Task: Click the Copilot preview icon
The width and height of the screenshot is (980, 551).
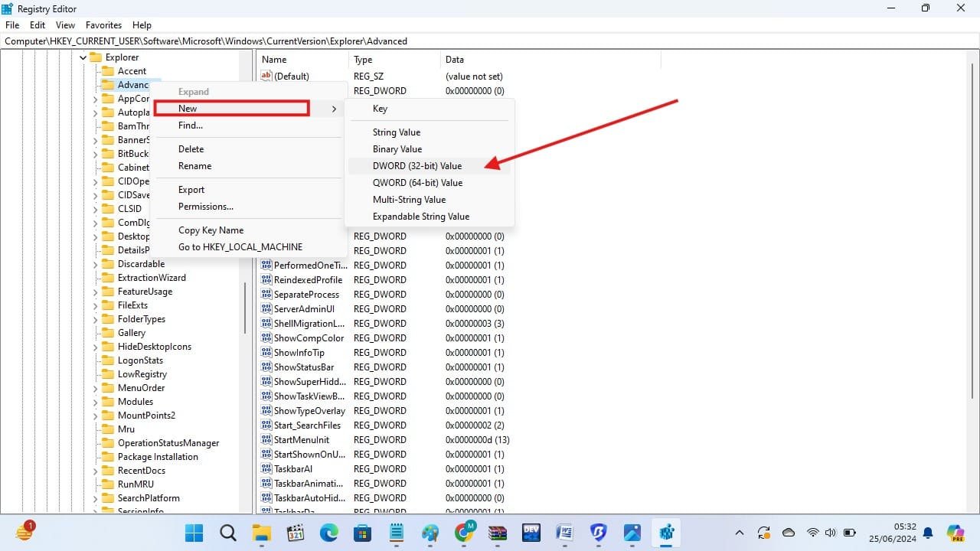Action: tap(955, 533)
